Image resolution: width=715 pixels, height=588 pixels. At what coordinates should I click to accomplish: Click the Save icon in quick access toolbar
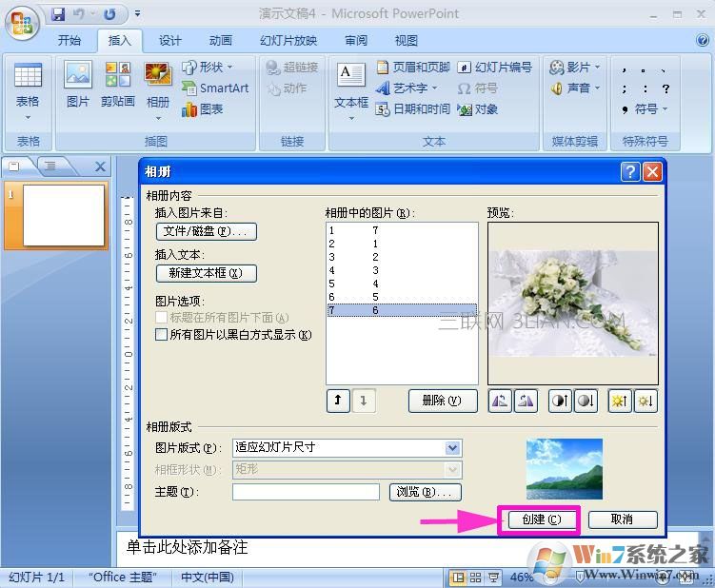tap(58, 14)
